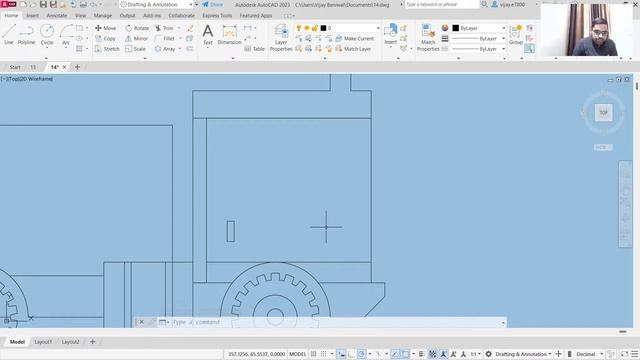Image resolution: width=640 pixels, height=360 pixels.
Task: Open the object color ByLayer dropdown
Action: [x=479, y=28]
